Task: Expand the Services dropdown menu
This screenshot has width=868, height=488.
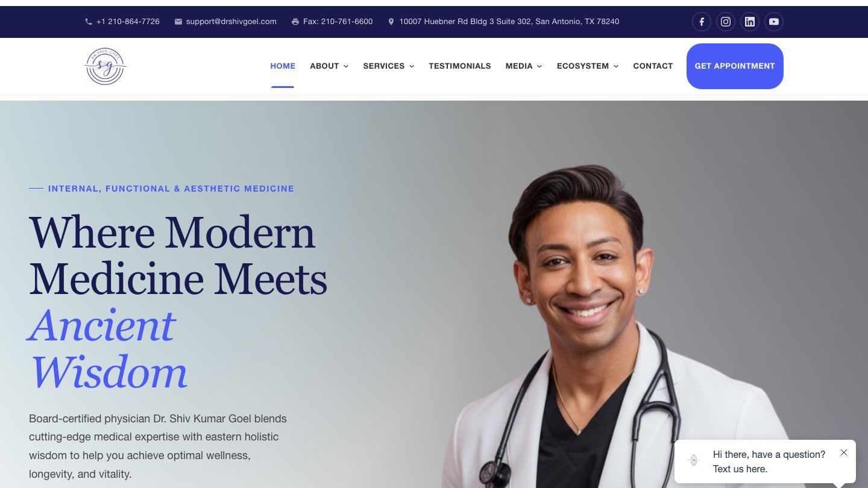Action: pos(389,66)
